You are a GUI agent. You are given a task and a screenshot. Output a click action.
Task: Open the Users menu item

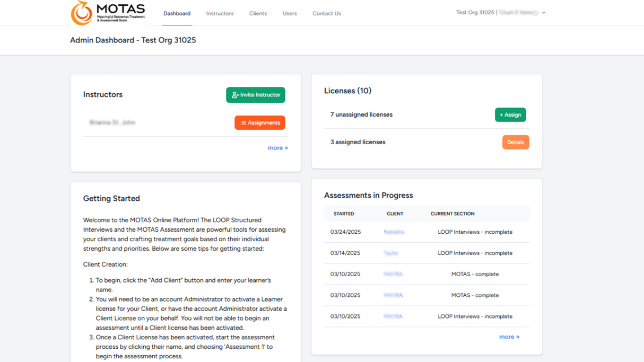coord(290,13)
